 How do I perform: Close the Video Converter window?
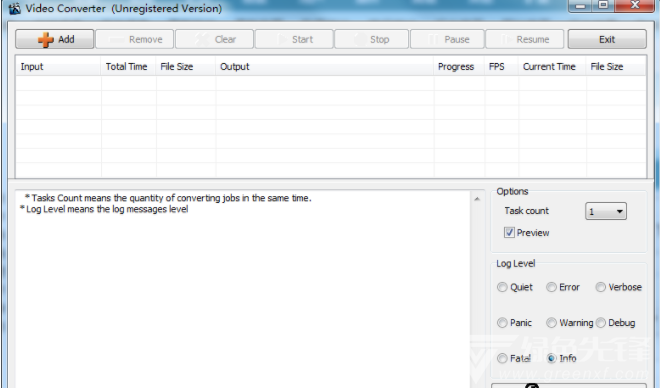pos(635,5)
